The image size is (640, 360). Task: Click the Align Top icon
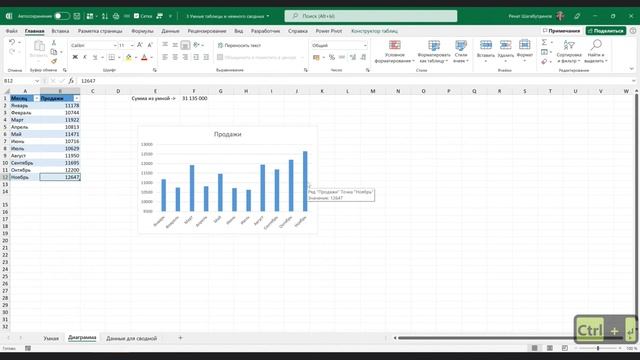point(165,45)
